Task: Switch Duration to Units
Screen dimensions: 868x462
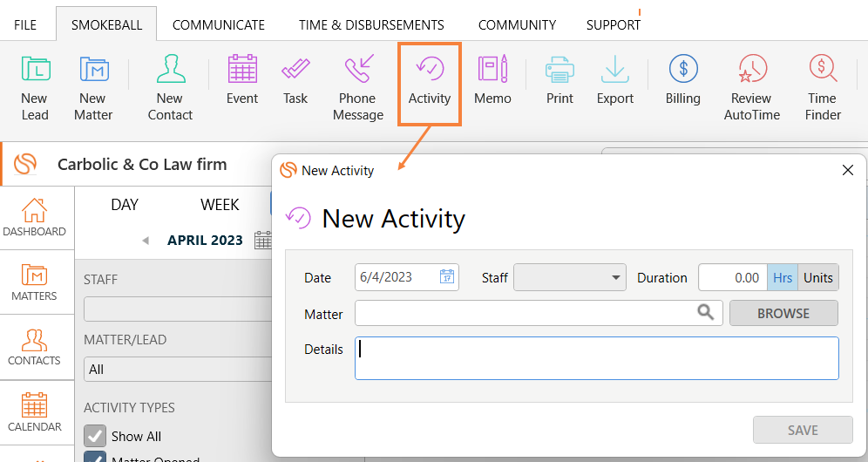Action: click(x=818, y=277)
